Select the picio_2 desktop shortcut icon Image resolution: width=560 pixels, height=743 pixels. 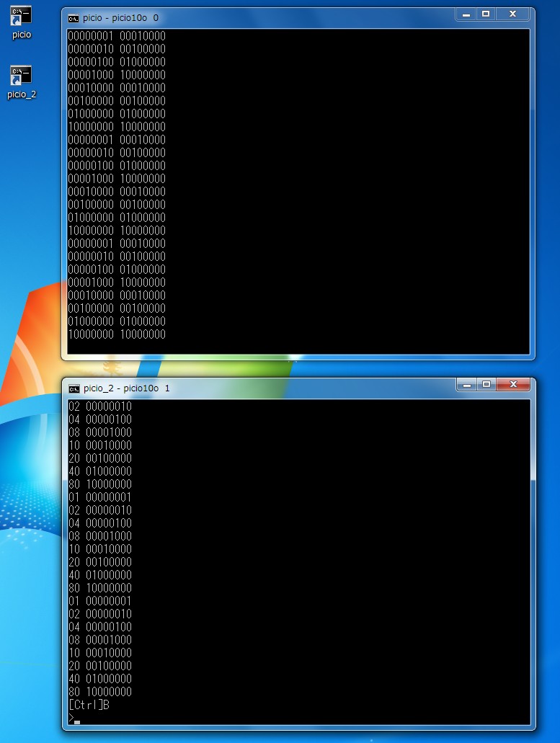[21, 75]
